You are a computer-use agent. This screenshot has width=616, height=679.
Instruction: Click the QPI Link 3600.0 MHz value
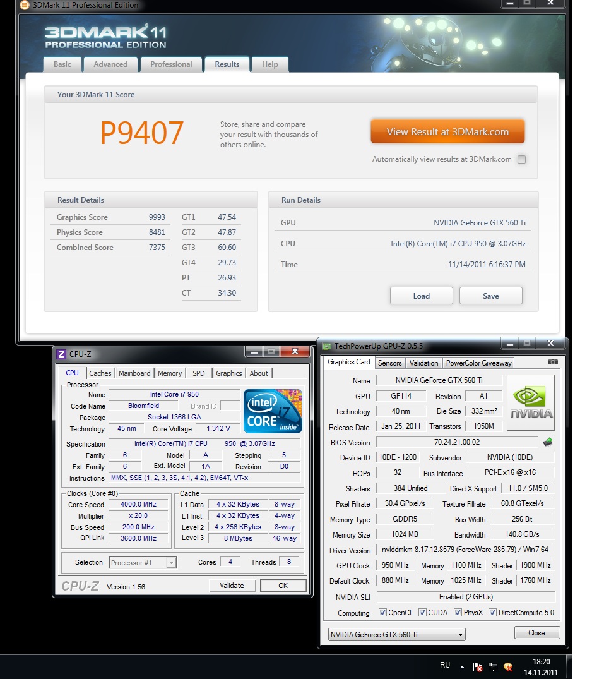point(138,538)
